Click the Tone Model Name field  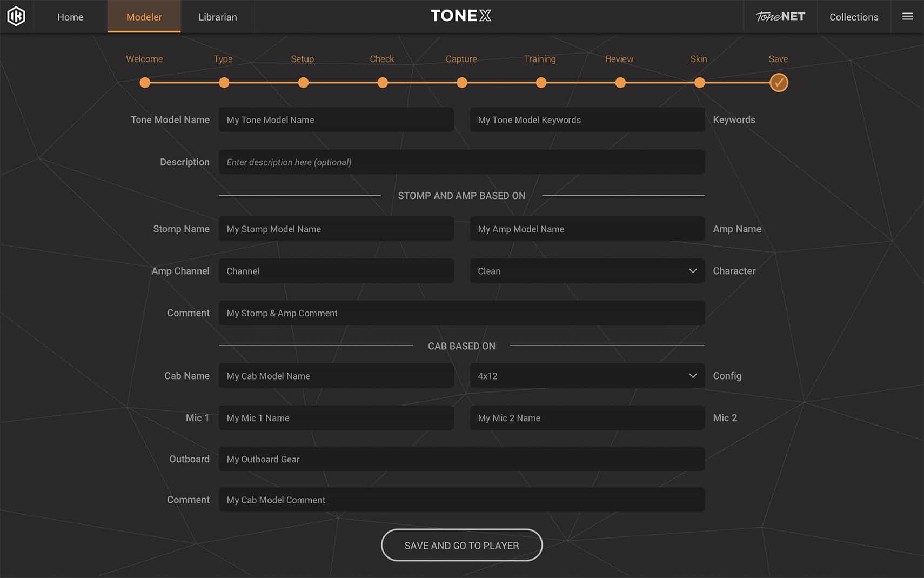click(x=336, y=120)
